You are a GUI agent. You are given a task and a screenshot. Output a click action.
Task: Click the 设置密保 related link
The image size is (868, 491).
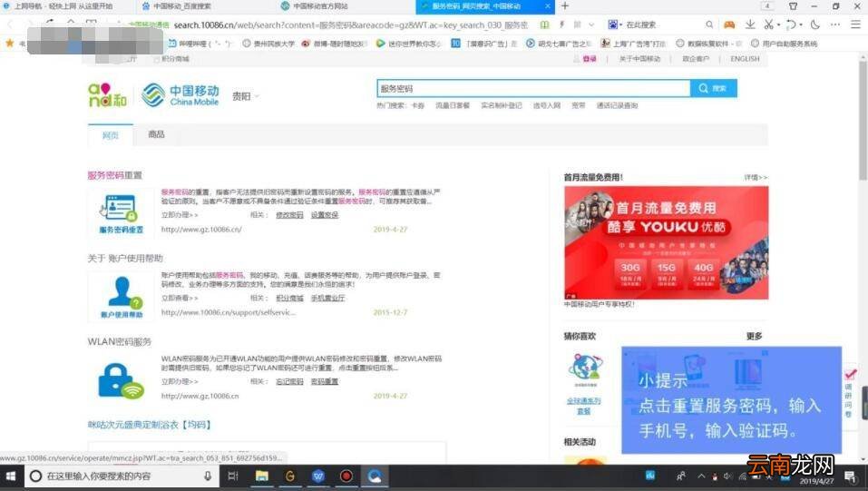(x=325, y=215)
